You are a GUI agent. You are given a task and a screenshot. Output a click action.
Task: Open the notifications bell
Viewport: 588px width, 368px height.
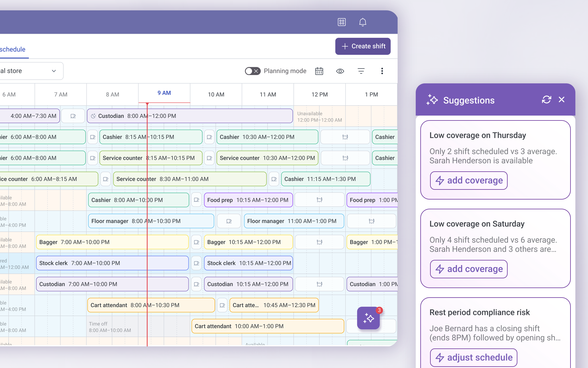coord(363,22)
